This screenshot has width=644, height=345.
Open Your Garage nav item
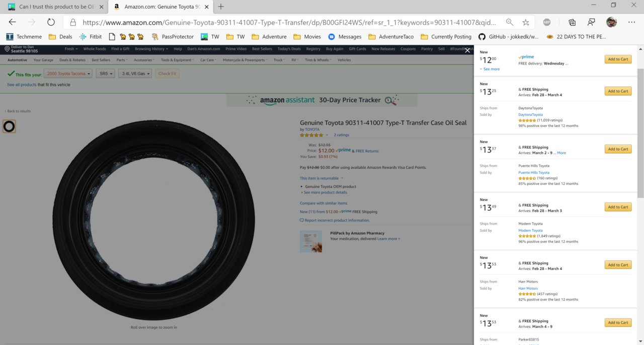tap(43, 60)
